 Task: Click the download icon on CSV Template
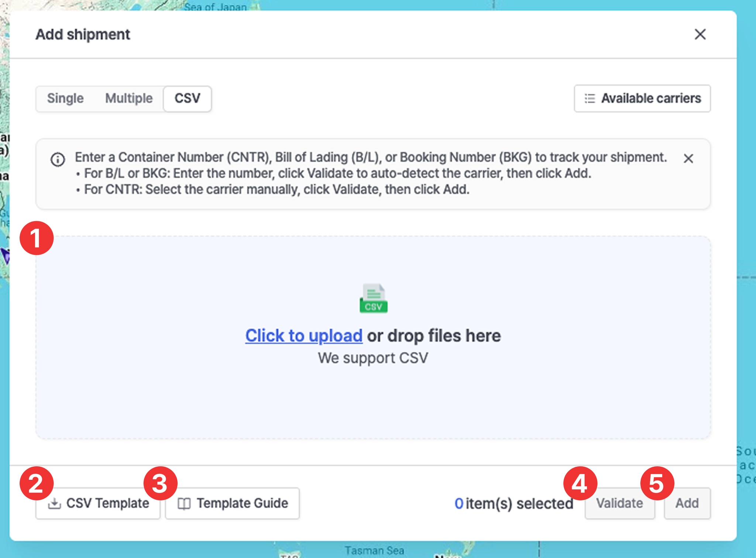(x=54, y=503)
